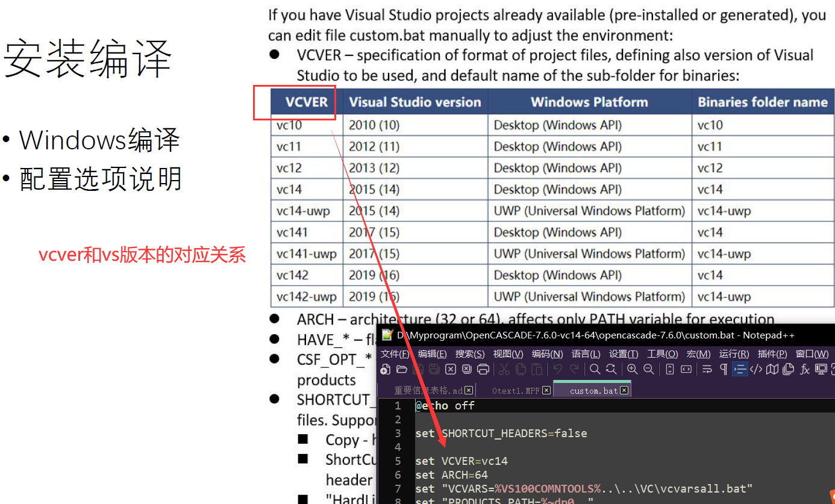Screen dimensions: 835x504
Task: Toggle Word Wrap toolbar icon
Action: [707, 369]
